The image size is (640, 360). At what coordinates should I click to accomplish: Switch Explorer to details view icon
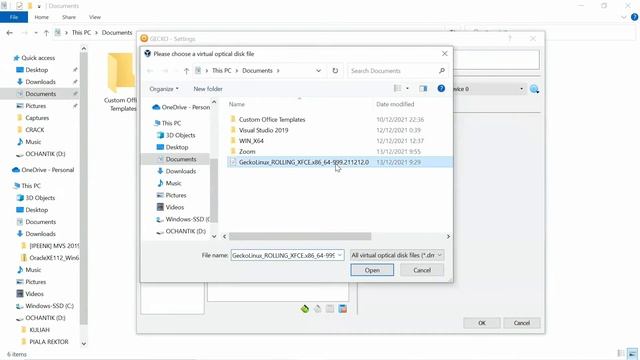click(x=621, y=353)
